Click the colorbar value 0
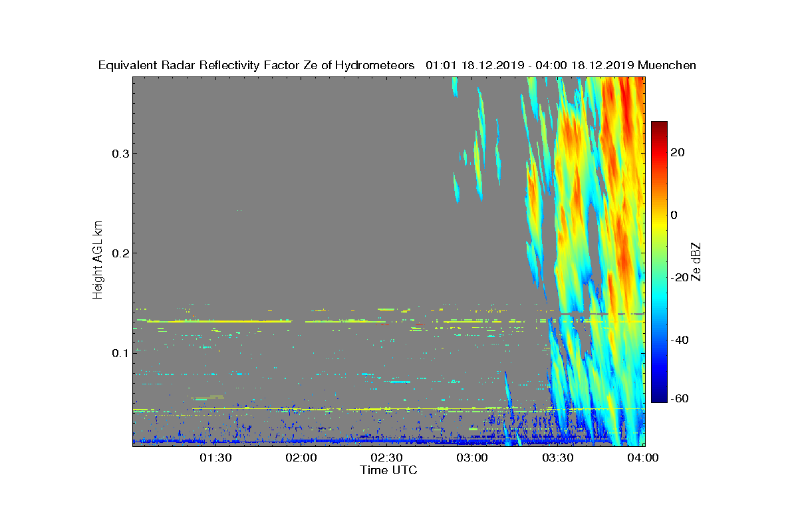The image size is (798, 532). pos(675,215)
